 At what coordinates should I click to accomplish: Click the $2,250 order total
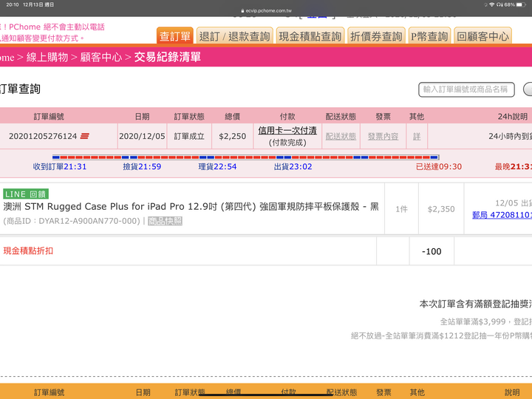pyautogui.click(x=233, y=136)
